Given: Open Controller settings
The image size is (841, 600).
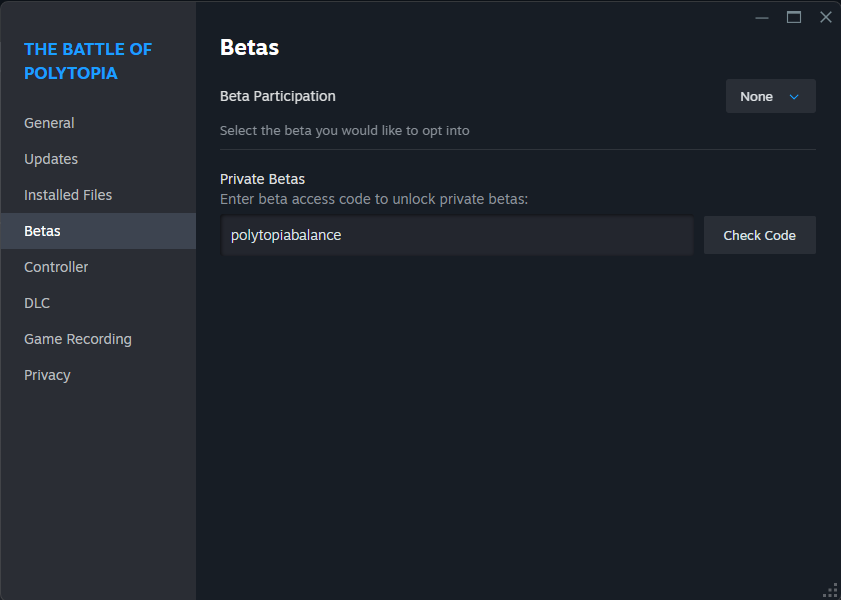Looking at the screenshot, I should pos(98,267).
